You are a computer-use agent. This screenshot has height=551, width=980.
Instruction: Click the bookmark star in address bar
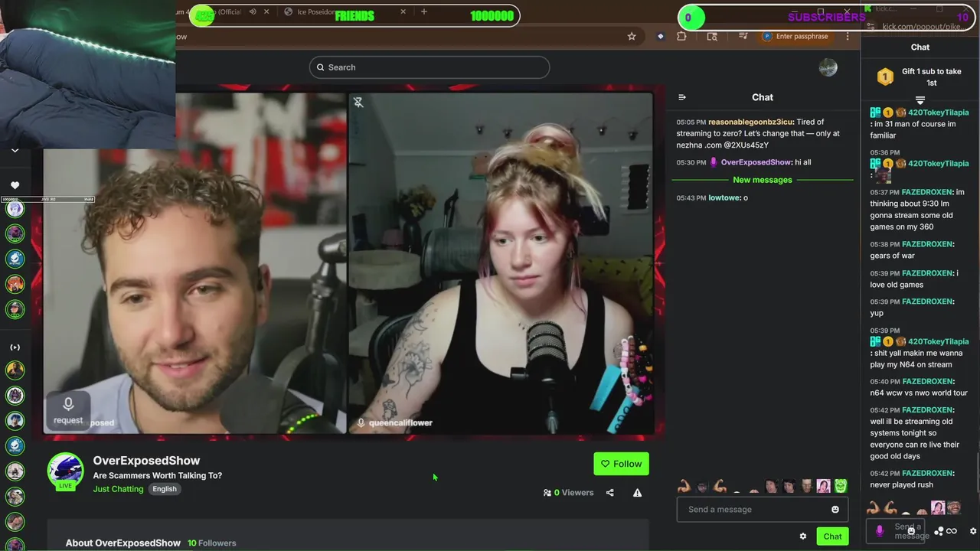point(632,36)
